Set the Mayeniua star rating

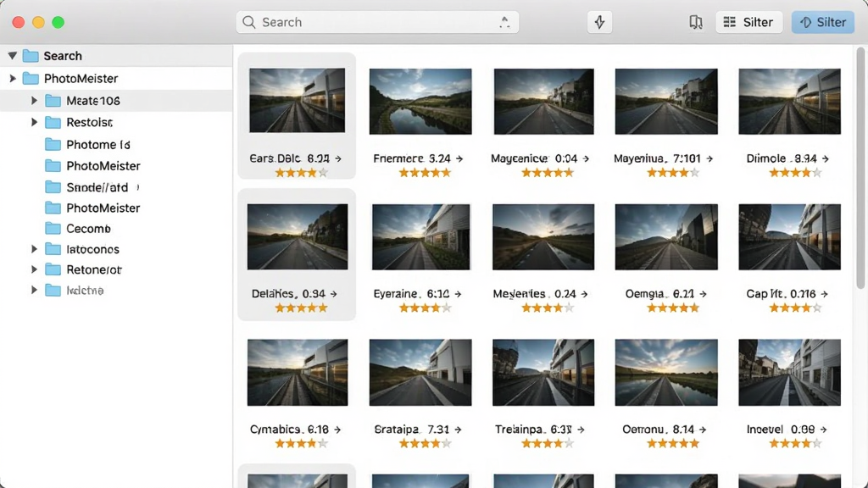673,173
